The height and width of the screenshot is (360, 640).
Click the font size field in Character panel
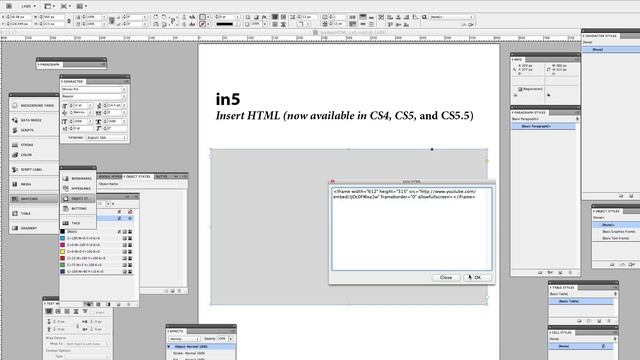pyautogui.click(x=80, y=105)
